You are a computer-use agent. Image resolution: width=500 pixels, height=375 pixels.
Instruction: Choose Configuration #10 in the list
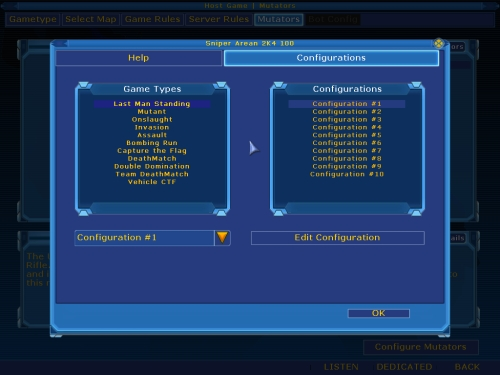(347, 174)
